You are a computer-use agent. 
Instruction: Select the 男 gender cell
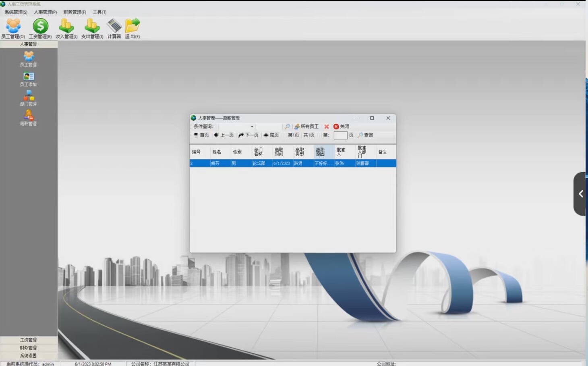pyautogui.click(x=241, y=163)
